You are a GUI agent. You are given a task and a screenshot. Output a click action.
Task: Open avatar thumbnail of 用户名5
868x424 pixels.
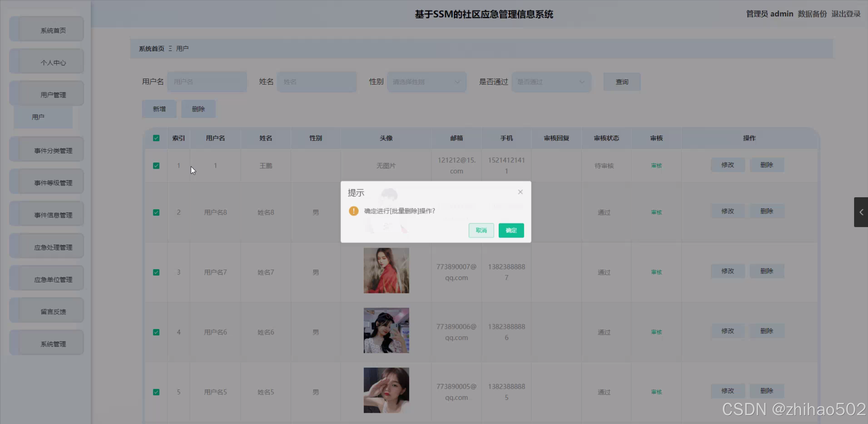tap(386, 390)
